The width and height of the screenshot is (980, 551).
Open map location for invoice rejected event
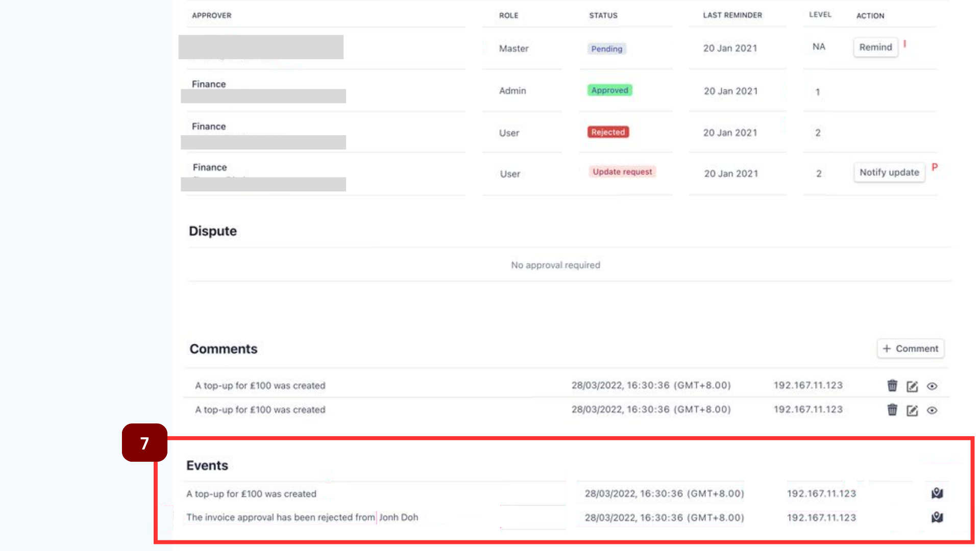[937, 517]
